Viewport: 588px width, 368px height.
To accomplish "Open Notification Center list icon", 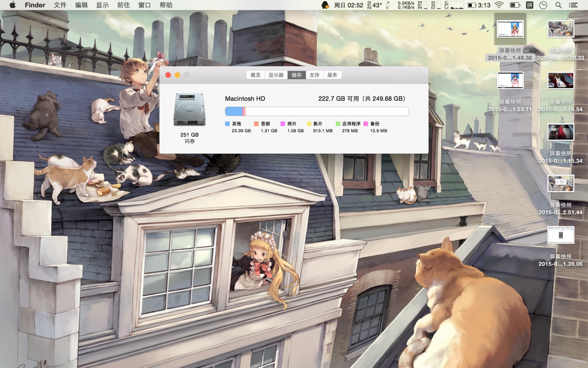I will (x=573, y=5).
